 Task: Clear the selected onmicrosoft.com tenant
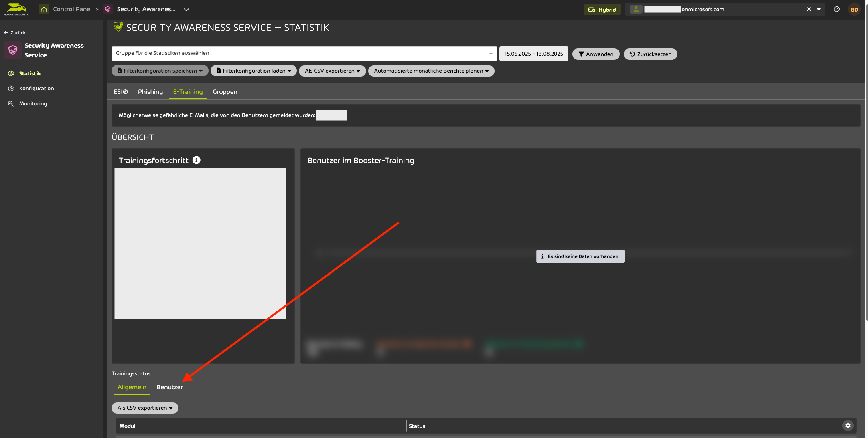point(809,9)
